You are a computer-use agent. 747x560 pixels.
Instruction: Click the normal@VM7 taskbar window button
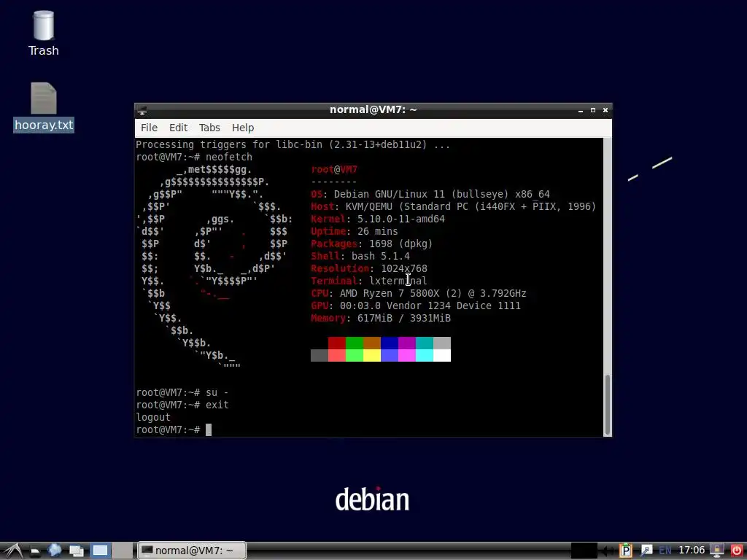pos(192,551)
